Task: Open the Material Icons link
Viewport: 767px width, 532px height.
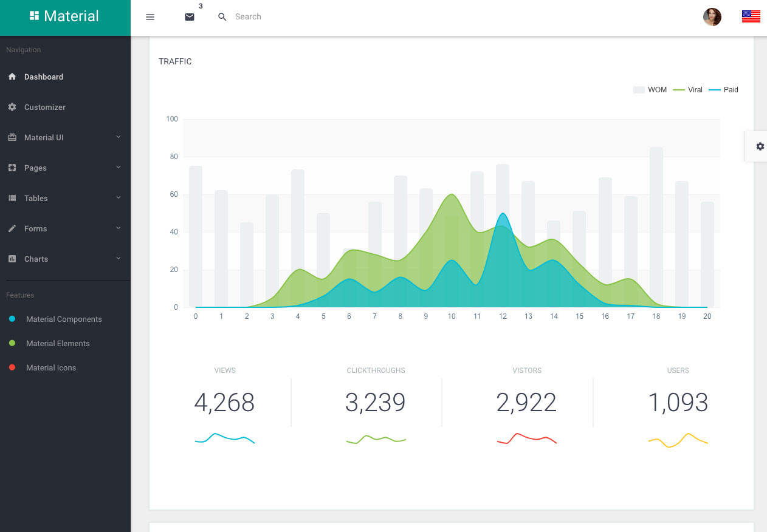Action: pos(51,368)
